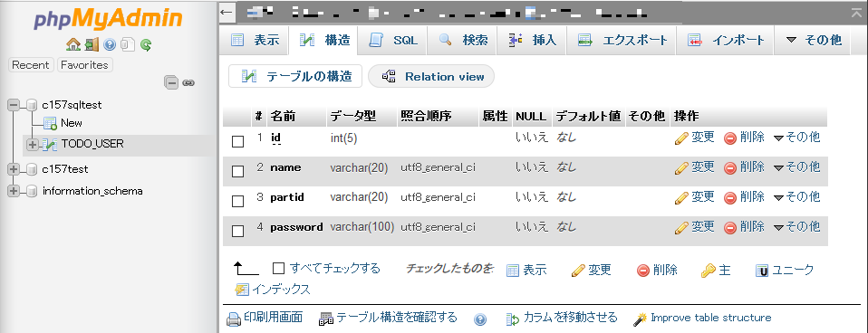Expand the information_schema database node
Screen dimensions: 868x333
pos(14,191)
